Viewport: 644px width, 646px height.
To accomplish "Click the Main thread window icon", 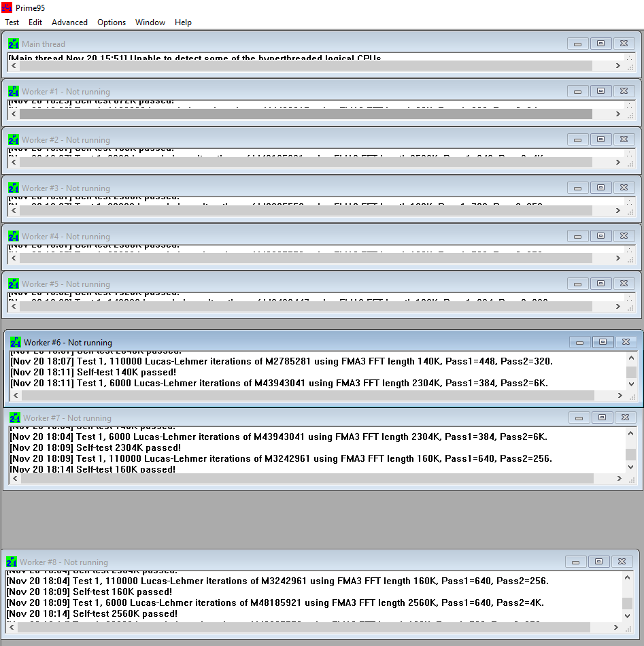I will pos(13,44).
